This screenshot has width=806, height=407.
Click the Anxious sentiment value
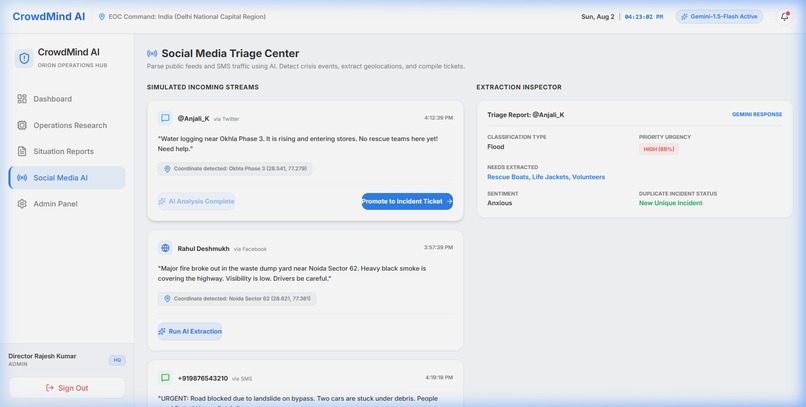500,203
